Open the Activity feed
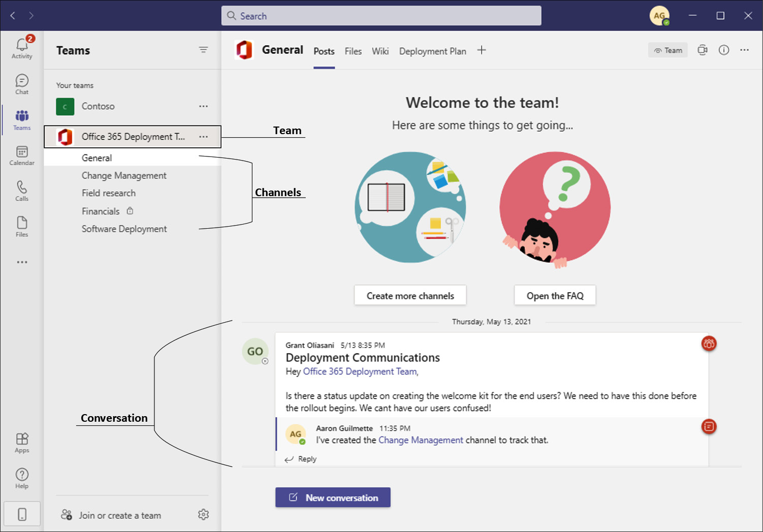Screen dimensions: 763x532 coord(22,48)
